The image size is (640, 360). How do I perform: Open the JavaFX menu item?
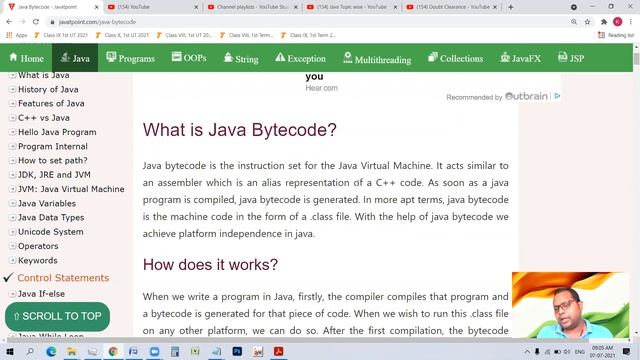tap(520, 58)
